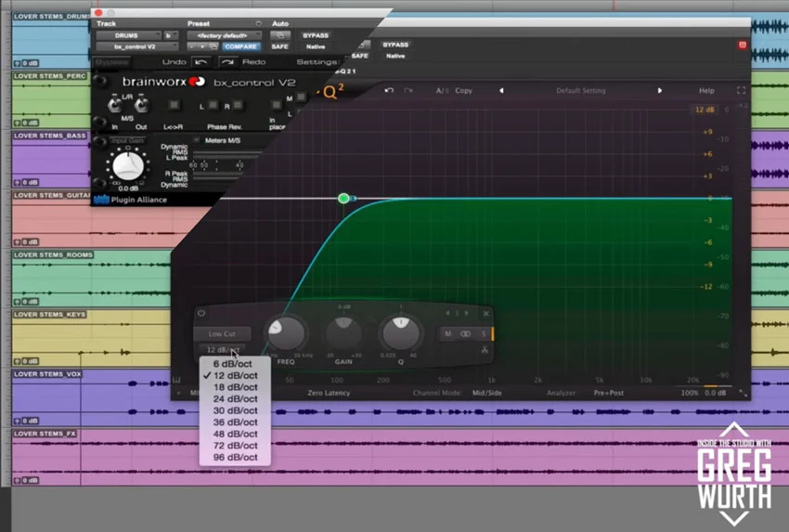Screen dimensions: 789x532
Task: Flip the L/R M/S In toggle switch
Action: pyautogui.click(x=115, y=105)
